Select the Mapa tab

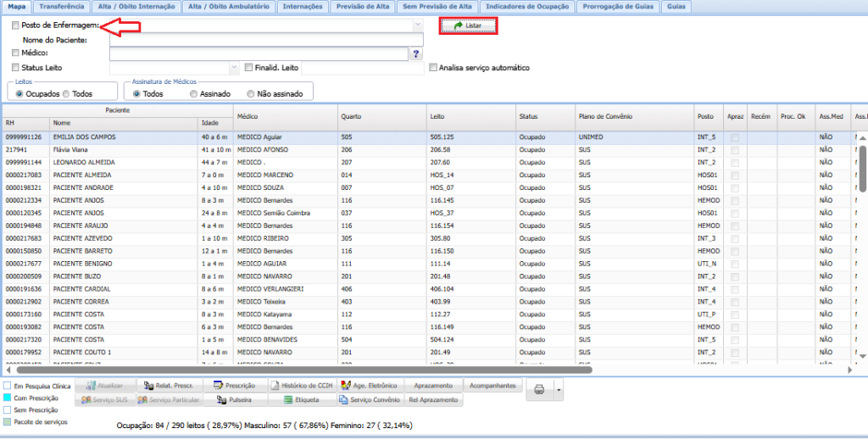tap(17, 7)
